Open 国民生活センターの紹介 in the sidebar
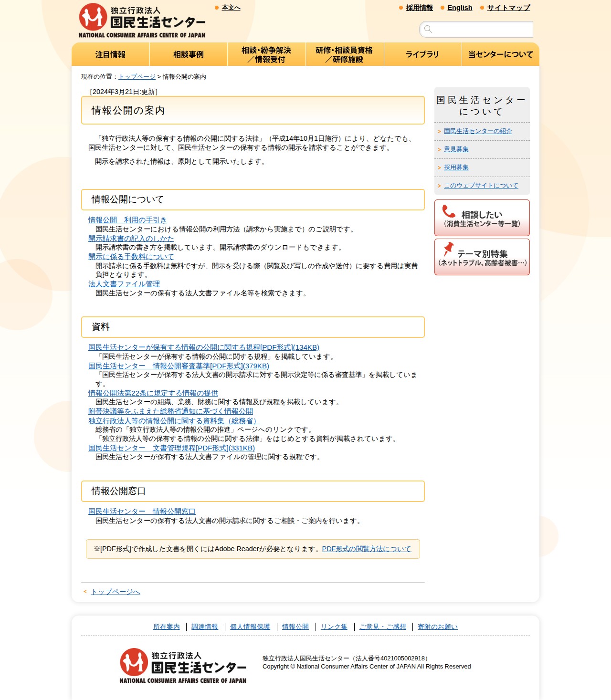 [x=478, y=131]
